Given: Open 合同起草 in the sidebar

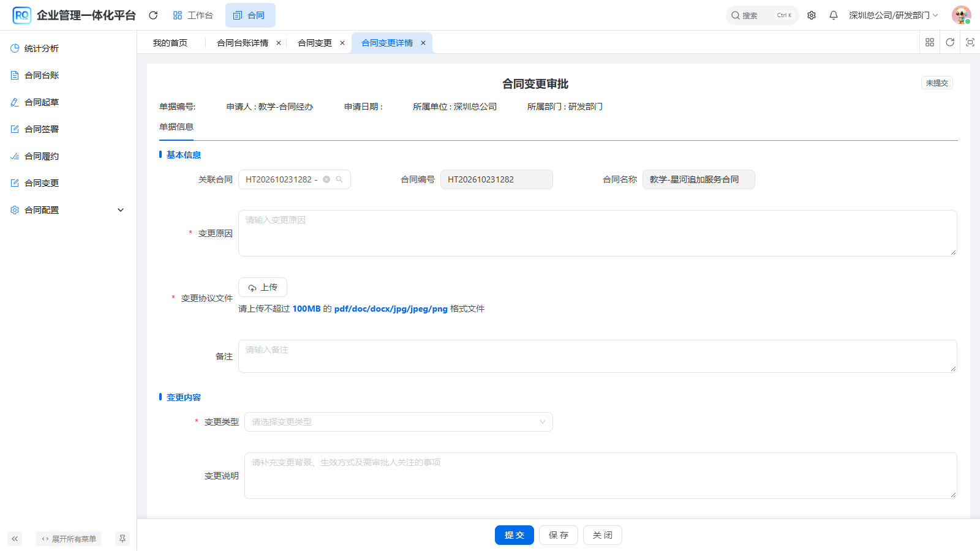Looking at the screenshot, I should click(68, 102).
